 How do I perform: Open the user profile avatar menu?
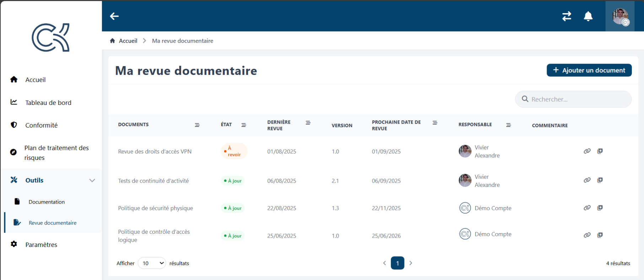pyautogui.click(x=620, y=17)
